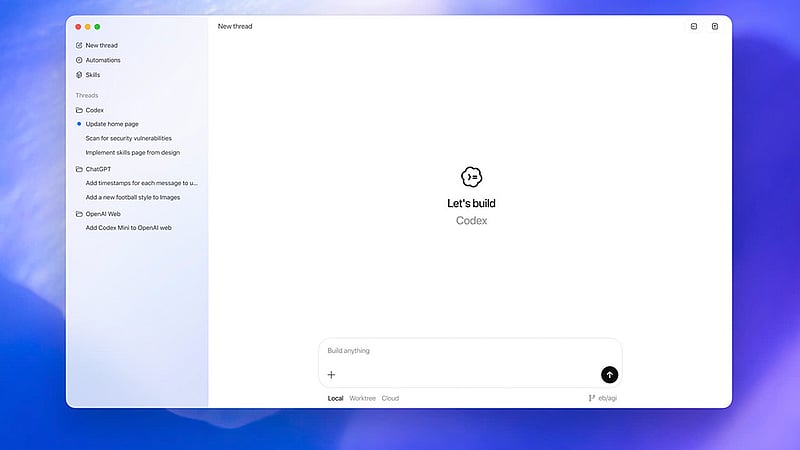Click the git branch icon beside eb/agi
Viewport: 800px width, 450px height.
pos(591,398)
